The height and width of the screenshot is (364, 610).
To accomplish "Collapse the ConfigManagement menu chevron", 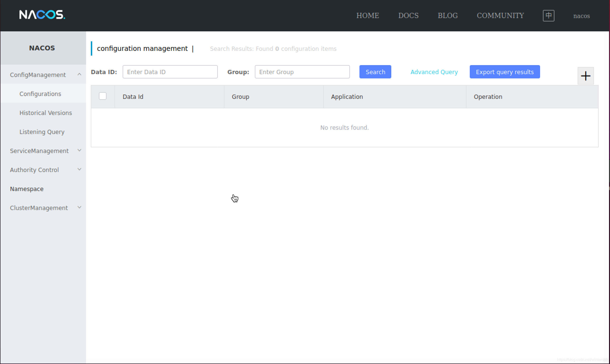I will [x=79, y=74].
